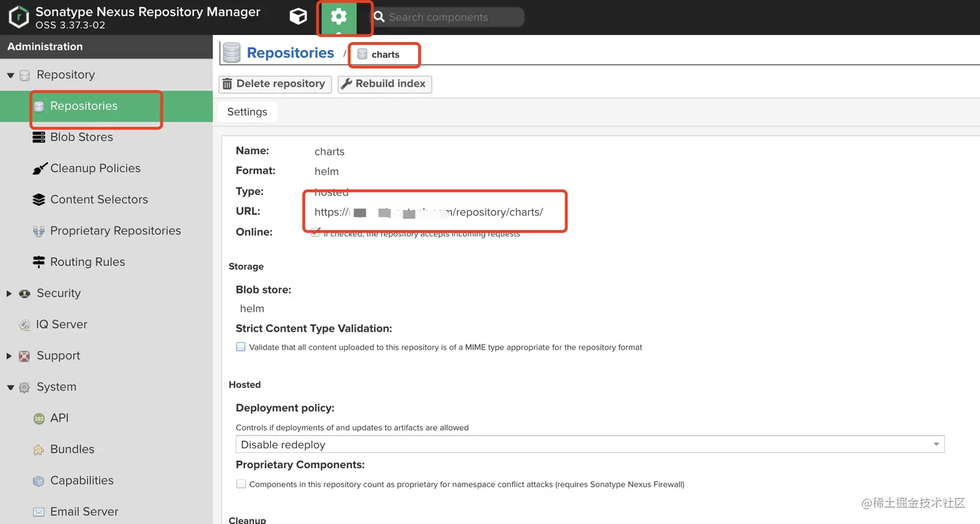The height and width of the screenshot is (524, 980).
Task: Click the Support lifebuoy icon
Action: click(x=25, y=356)
